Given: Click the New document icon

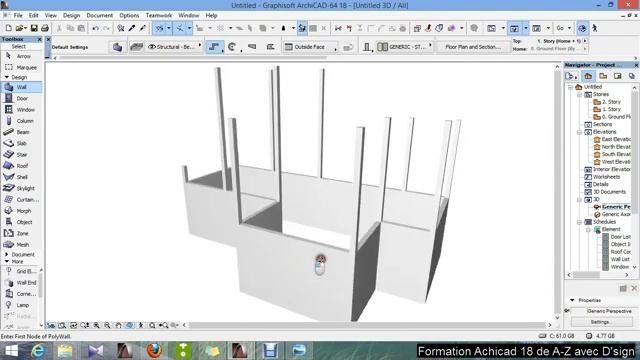Looking at the screenshot, I should coord(9,28).
